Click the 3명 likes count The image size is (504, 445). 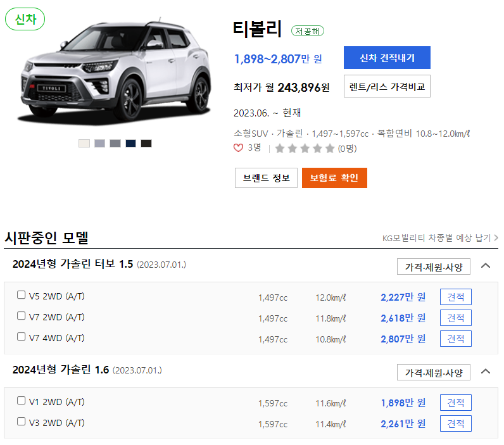coord(255,147)
